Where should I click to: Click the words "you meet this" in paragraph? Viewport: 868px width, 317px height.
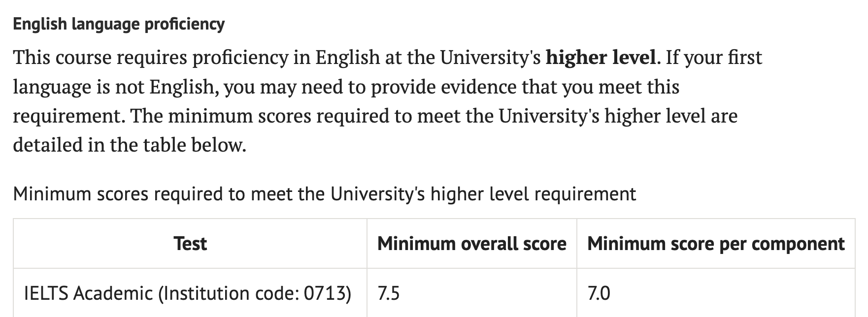click(620, 87)
